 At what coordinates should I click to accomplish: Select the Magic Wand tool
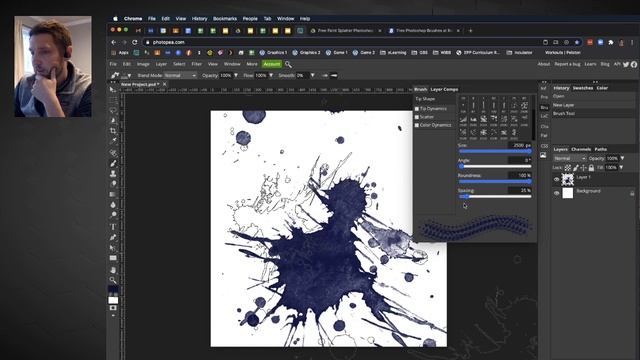(113, 120)
